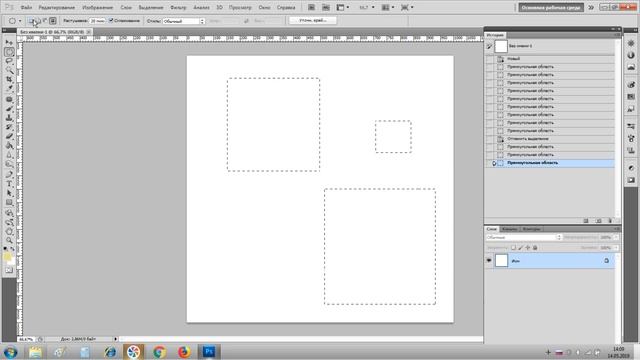Switch to the Контуры tab
Screen dimensions: 640x360
[531, 229]
